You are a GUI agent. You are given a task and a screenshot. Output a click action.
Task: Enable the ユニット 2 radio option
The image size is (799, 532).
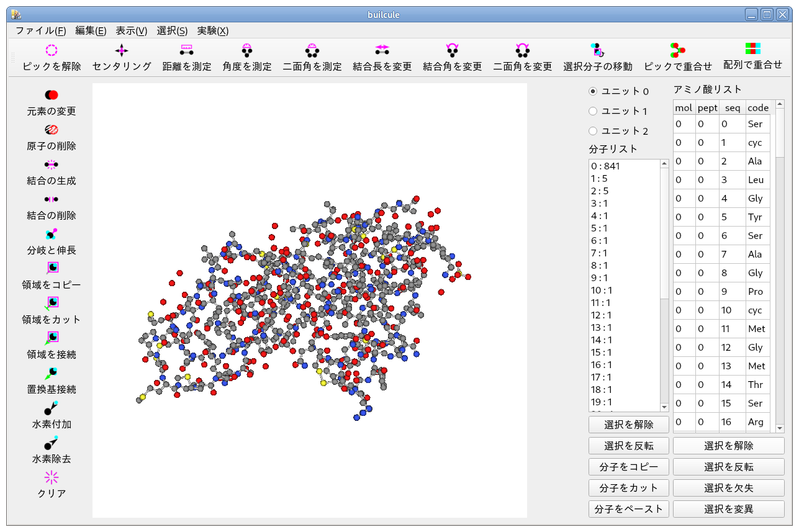click(x=593, y=131)
